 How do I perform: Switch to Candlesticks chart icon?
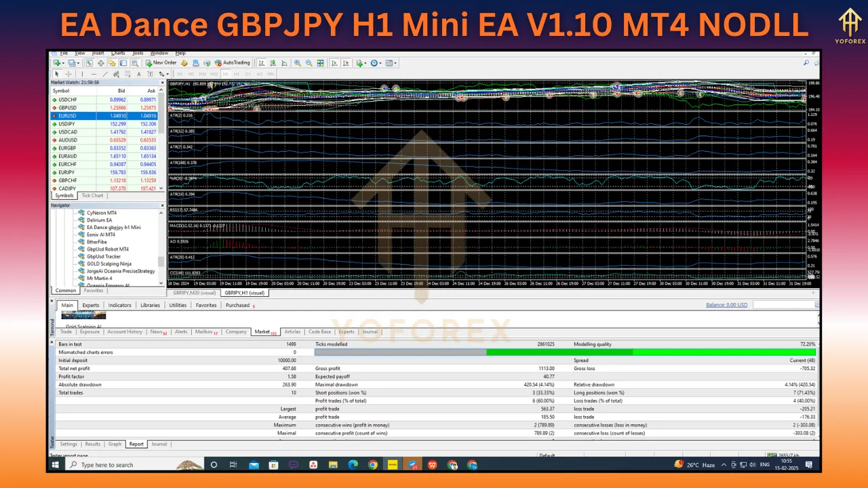pyautogui.click(x=273, y=62)
